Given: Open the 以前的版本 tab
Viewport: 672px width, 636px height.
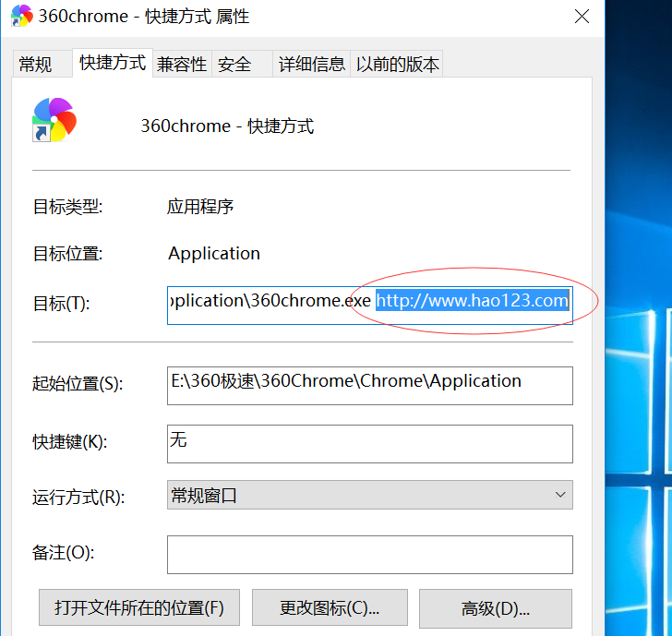Looking at the screenshot, I should point(397,65).
